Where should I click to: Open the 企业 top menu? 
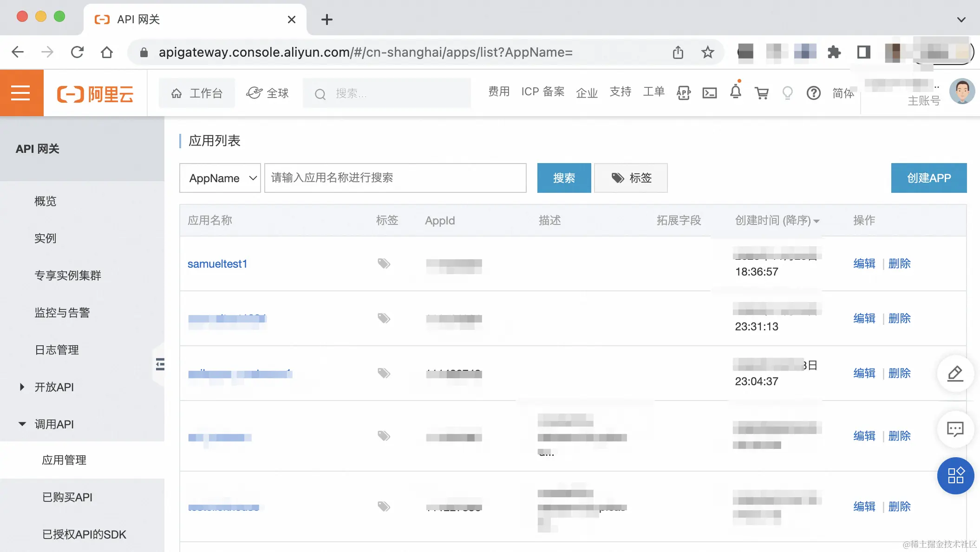(587, 93)
